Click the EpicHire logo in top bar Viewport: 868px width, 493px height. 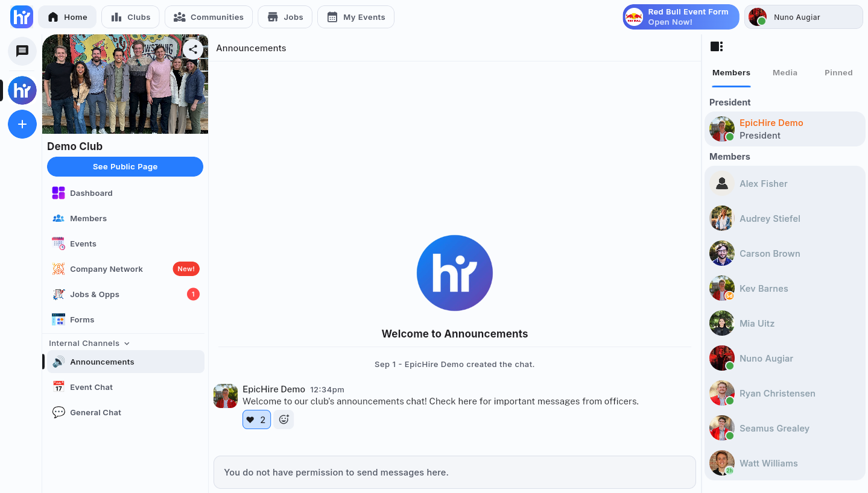click(x=22, y=17)
